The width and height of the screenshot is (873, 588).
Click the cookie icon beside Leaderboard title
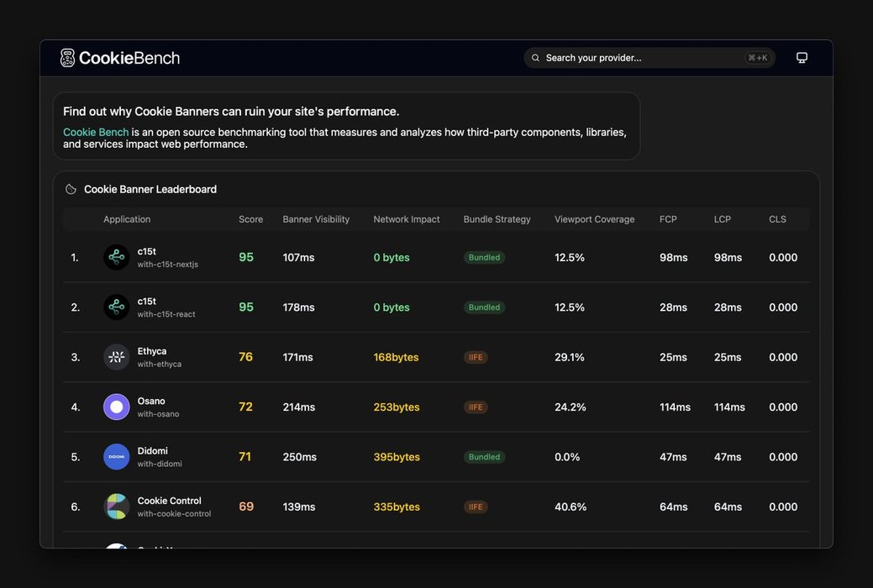[x=71, y=189]
